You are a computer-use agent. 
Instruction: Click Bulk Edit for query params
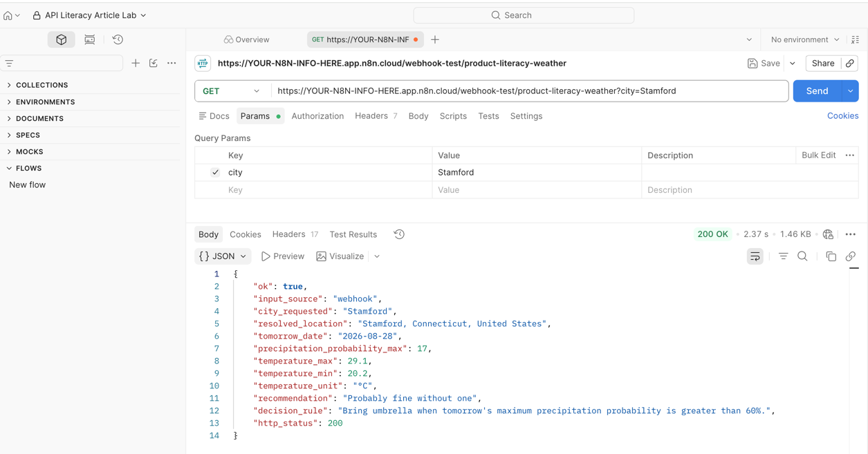pyautogui.click(x=818, y=155)
